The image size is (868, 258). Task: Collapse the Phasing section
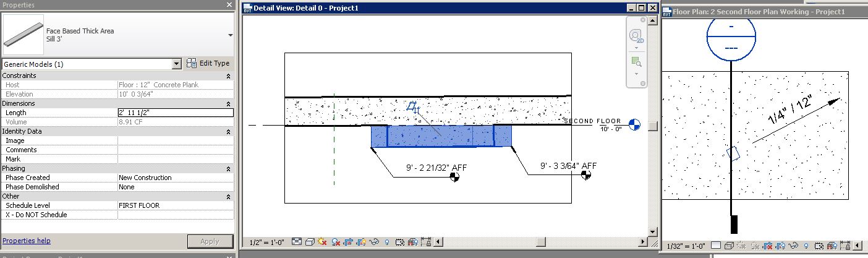tap(228, 168)
